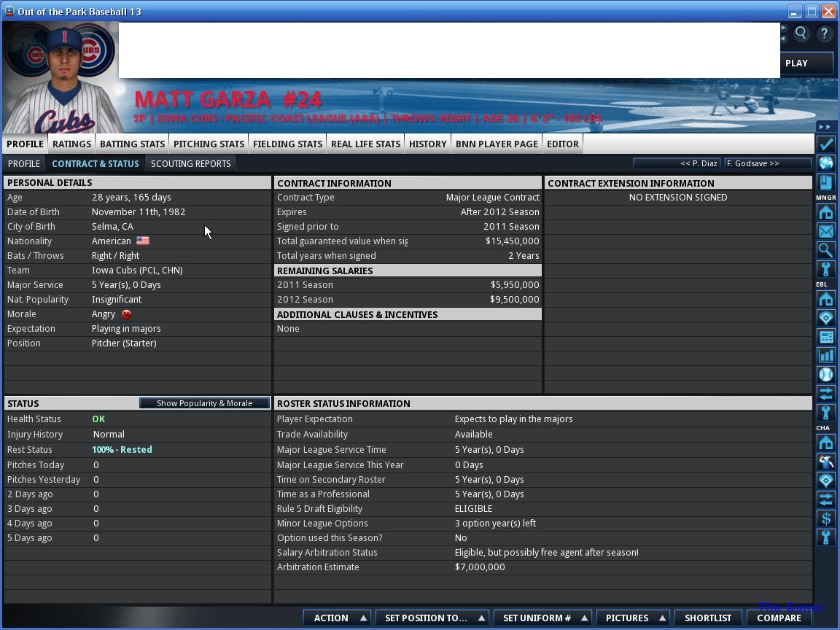Viewport: 840px width, 630px height.
Task: Click the globe icon in sidebar
Action: pyautogui.click(x=825, y=163)
